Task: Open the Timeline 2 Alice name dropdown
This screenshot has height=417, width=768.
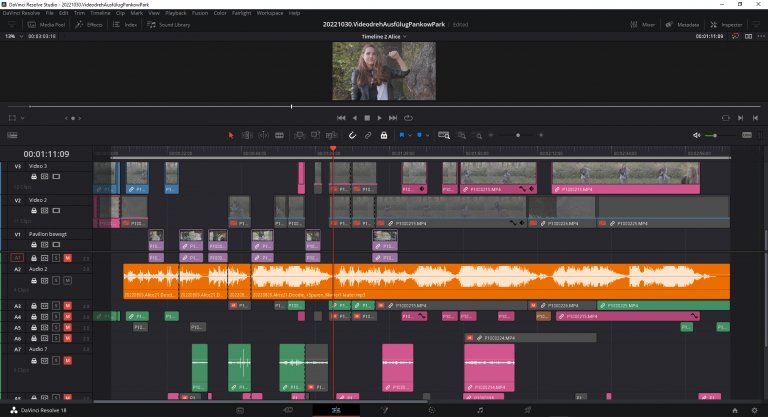Action: [384, 36]
